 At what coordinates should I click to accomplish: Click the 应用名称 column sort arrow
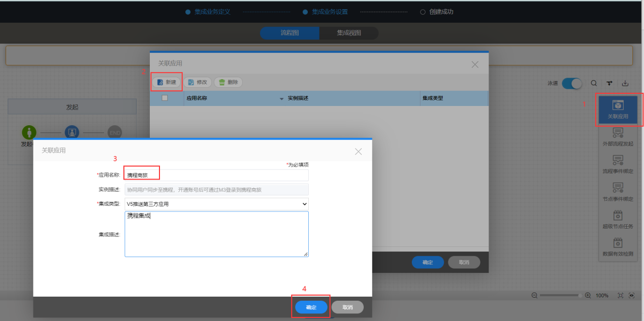(282, 99)
